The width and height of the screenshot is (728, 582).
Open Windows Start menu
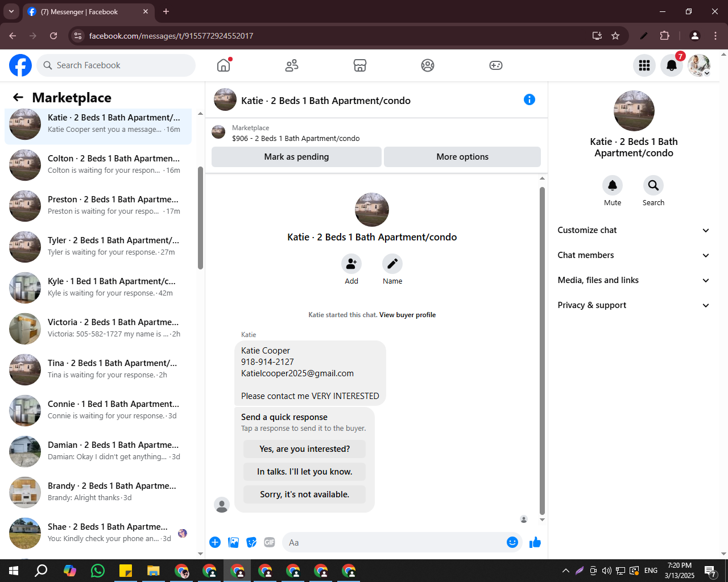(14, 571)
